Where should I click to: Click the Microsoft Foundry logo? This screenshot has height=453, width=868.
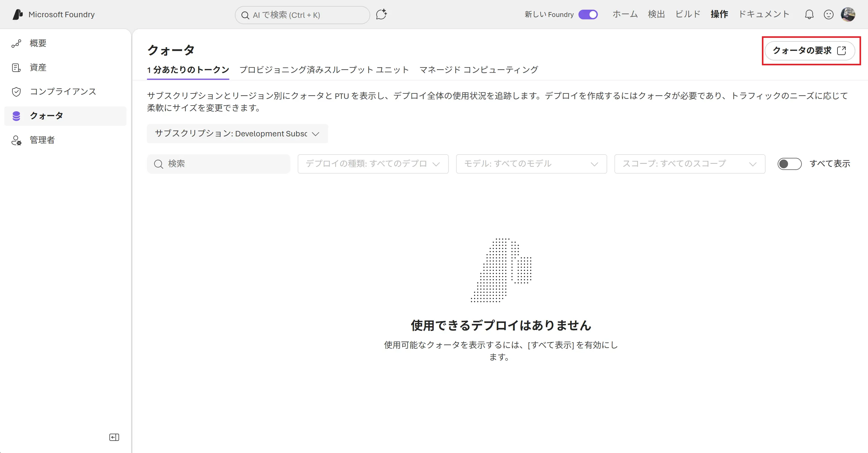18,15
